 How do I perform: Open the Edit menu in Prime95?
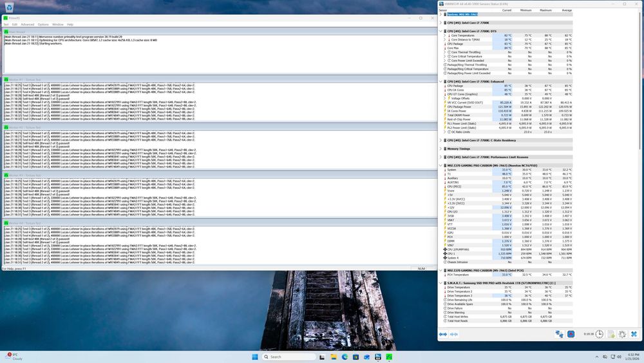15,25
